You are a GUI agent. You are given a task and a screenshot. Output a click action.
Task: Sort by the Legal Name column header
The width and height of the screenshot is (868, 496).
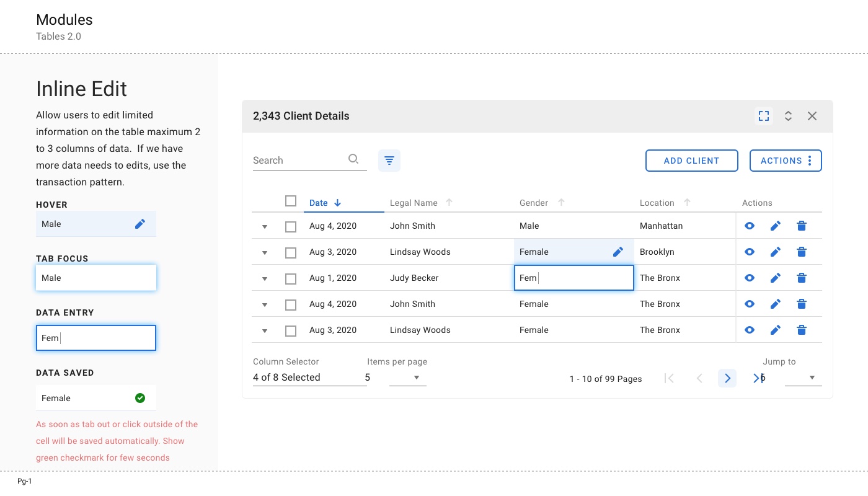pyautogui.click(x=414, y=203)
